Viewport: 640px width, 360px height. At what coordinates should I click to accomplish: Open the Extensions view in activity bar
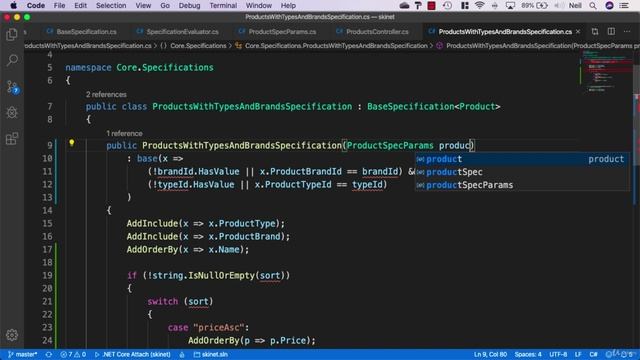coord(12,139)
